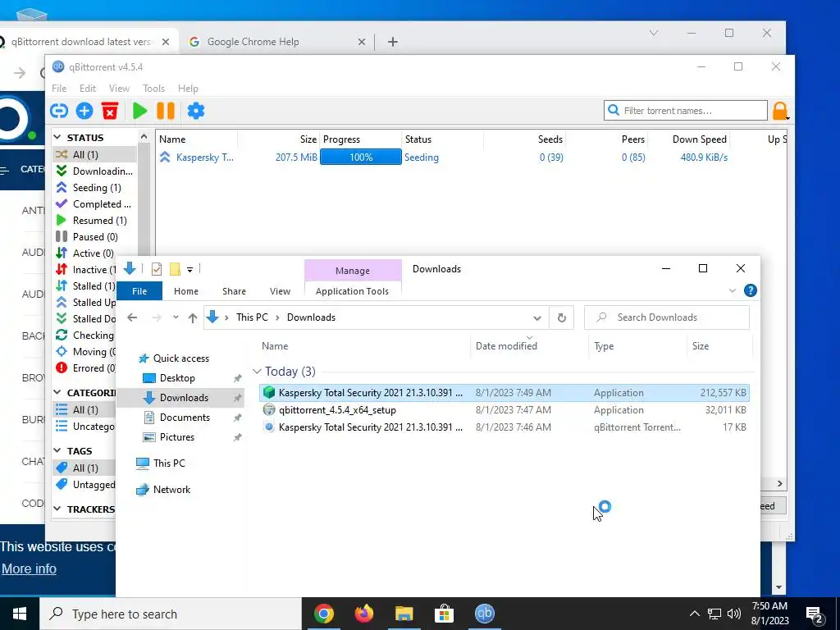Click qBittorrent green Resume play icon

click(139, 111)
